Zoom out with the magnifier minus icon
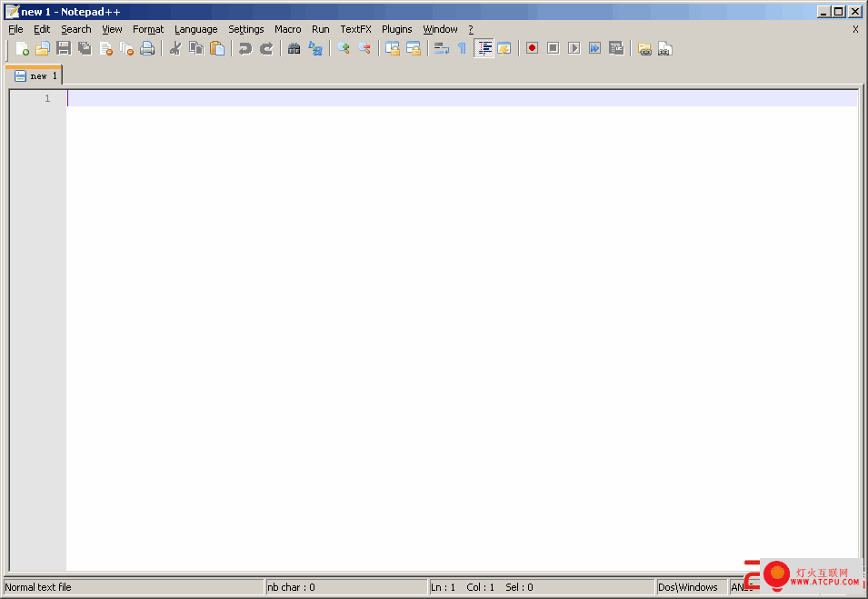Screen dimensions: 868x599 (x=364, y=49)
